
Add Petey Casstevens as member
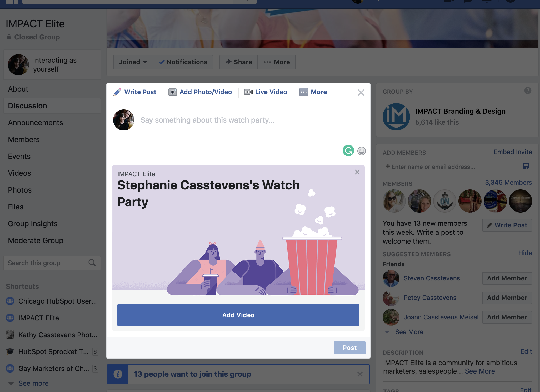[507, 298]
